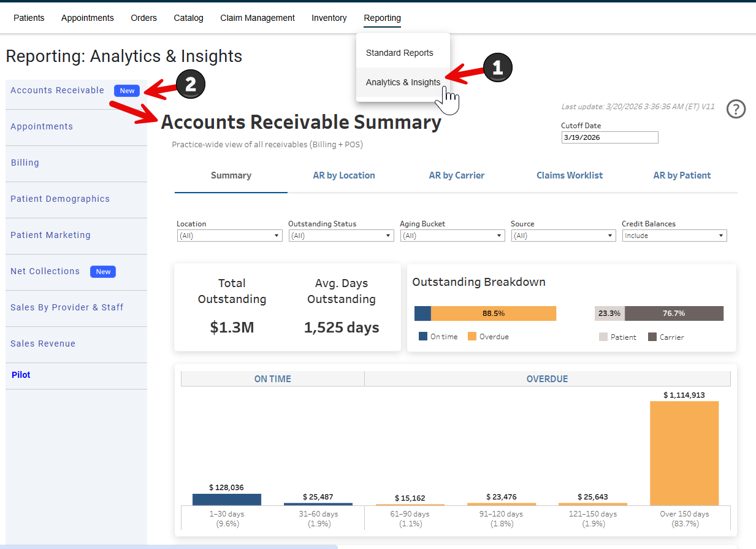
Task: Open Patient Demographics in sidebar
Action: point(60,199)
